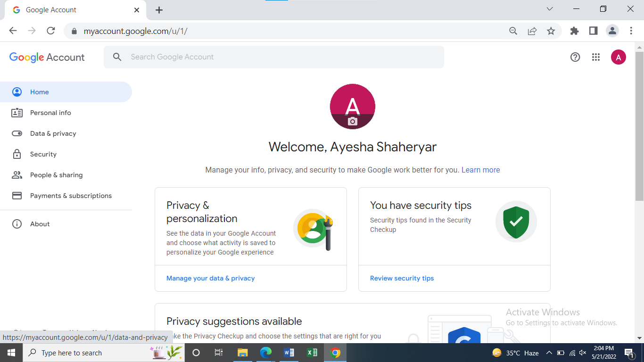The width and height of the screenshot is (644, 362).
Task: Open People & sharing in the sidebar
Action: (66, 175)
